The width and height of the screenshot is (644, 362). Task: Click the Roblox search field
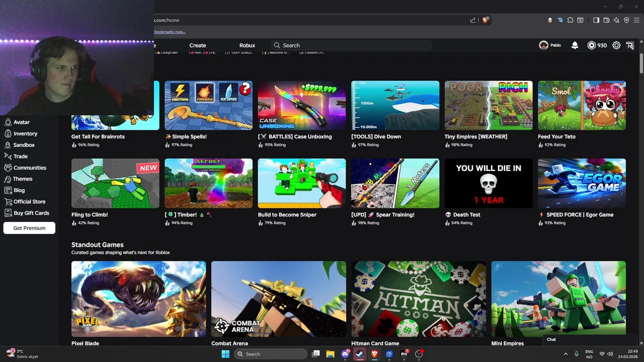(x=351, y=45)
